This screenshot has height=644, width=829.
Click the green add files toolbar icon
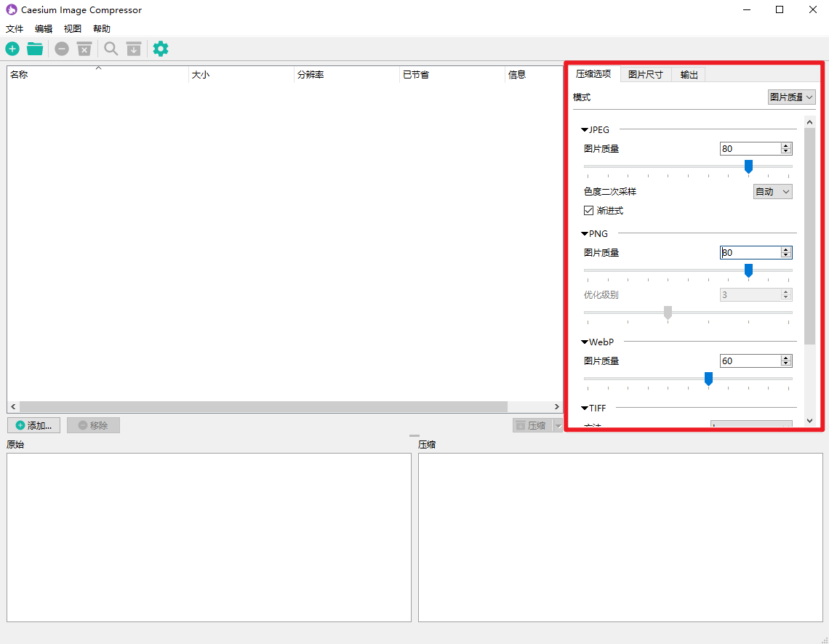point(13,49)
